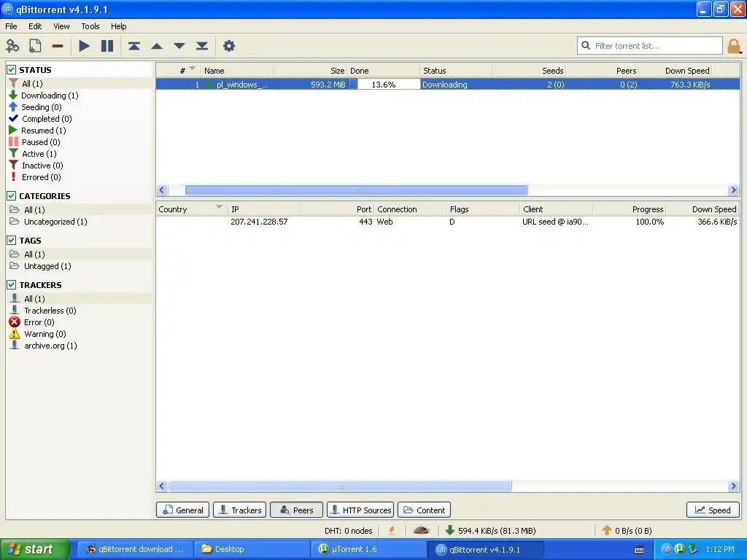The width and height of the screenshot is (747, 560).
Task: Open the Desktop folder taskbar item
Action: [x=252, y=549]
